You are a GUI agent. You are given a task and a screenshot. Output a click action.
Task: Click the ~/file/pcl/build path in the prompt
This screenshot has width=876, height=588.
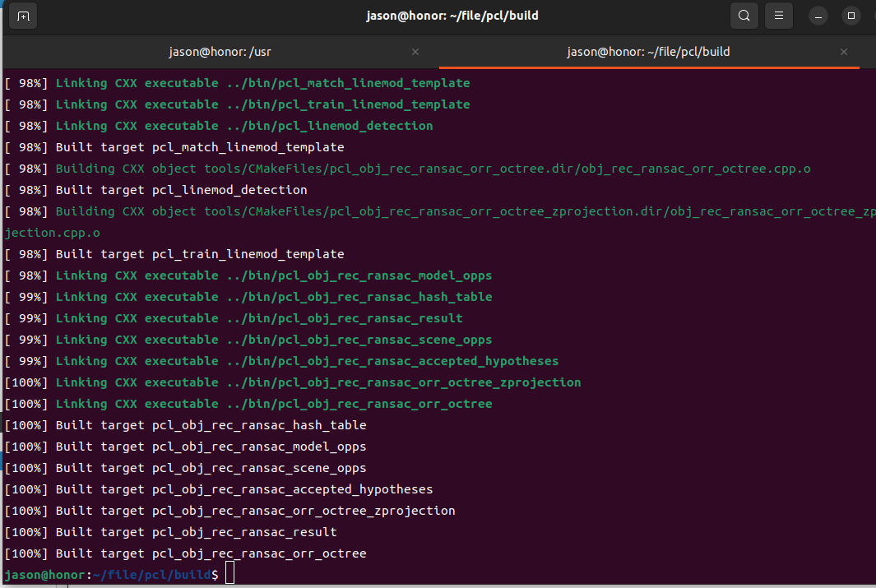[152, 574]
